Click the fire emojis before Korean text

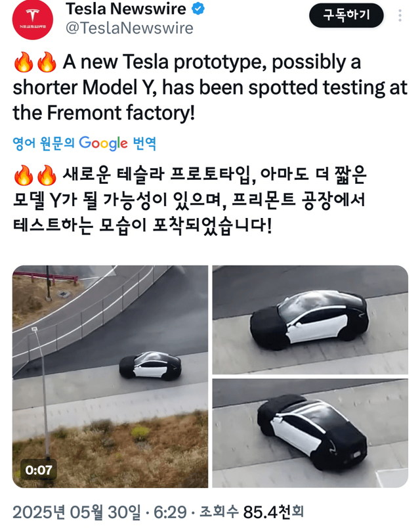click(35, 175)
